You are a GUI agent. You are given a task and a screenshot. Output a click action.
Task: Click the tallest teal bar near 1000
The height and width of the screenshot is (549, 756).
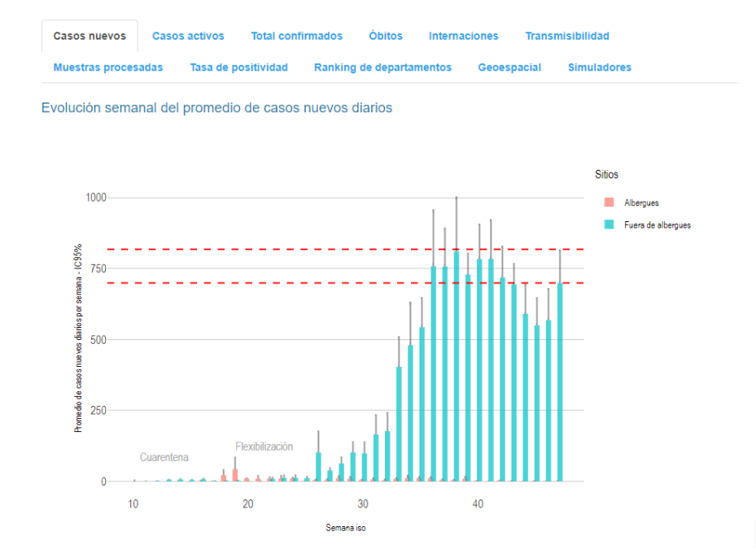pos(457,366)
